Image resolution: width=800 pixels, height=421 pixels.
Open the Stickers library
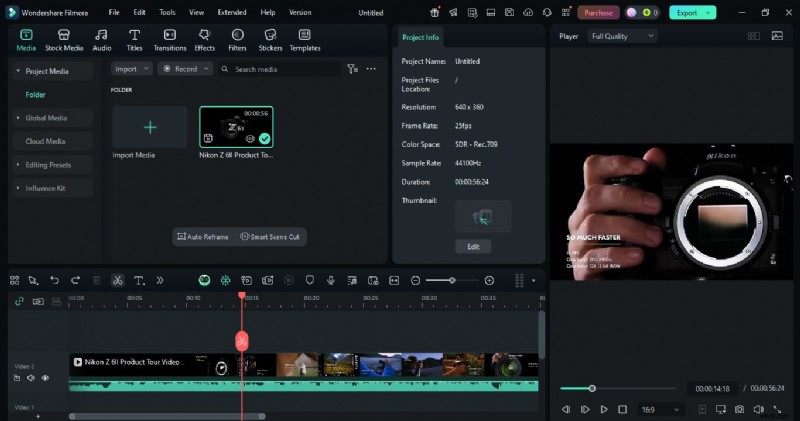(270, 40)
